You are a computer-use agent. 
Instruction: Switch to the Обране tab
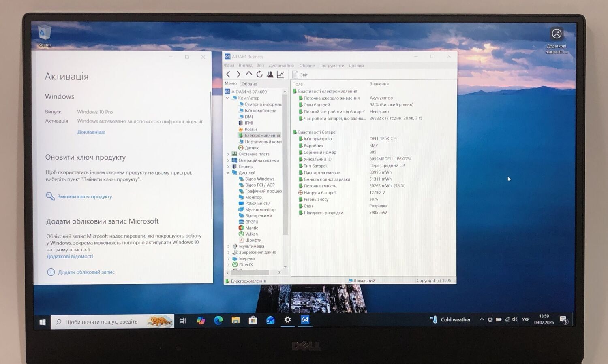249,84
